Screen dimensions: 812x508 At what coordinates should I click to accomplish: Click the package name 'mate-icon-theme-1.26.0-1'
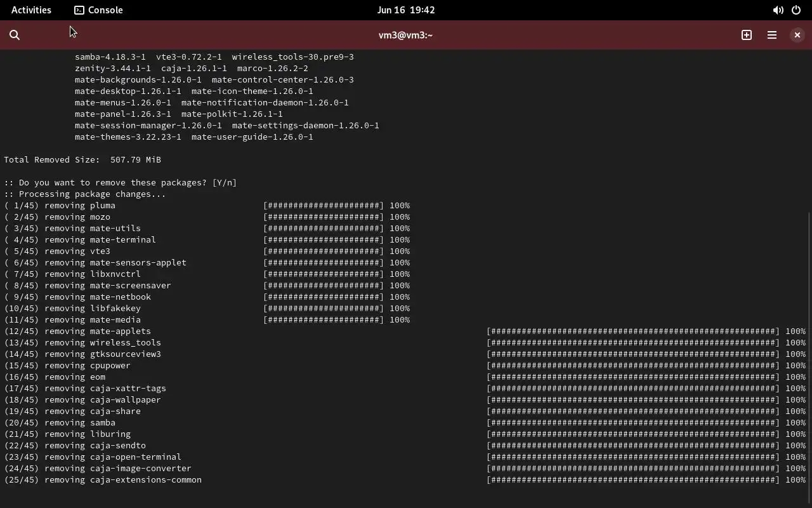click(x=252, y=91)
